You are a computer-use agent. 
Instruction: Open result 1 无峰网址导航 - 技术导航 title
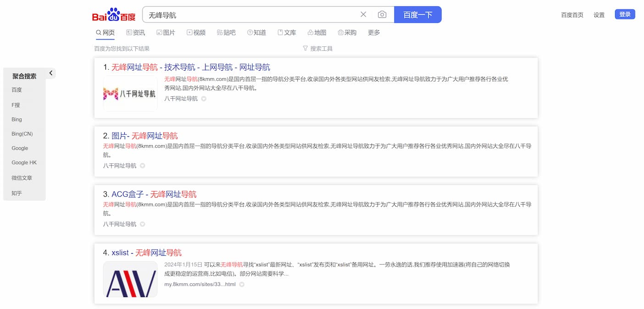[190, 67]
